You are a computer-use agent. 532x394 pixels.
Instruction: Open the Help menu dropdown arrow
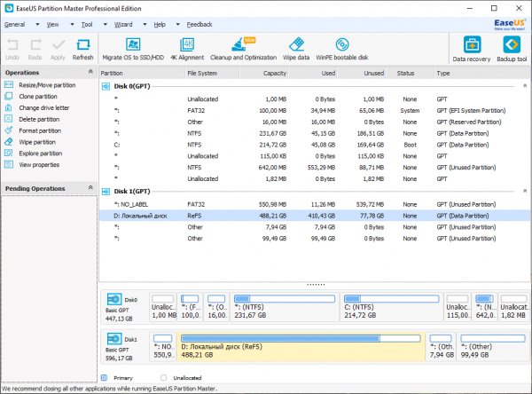click(x=178, y=25)
